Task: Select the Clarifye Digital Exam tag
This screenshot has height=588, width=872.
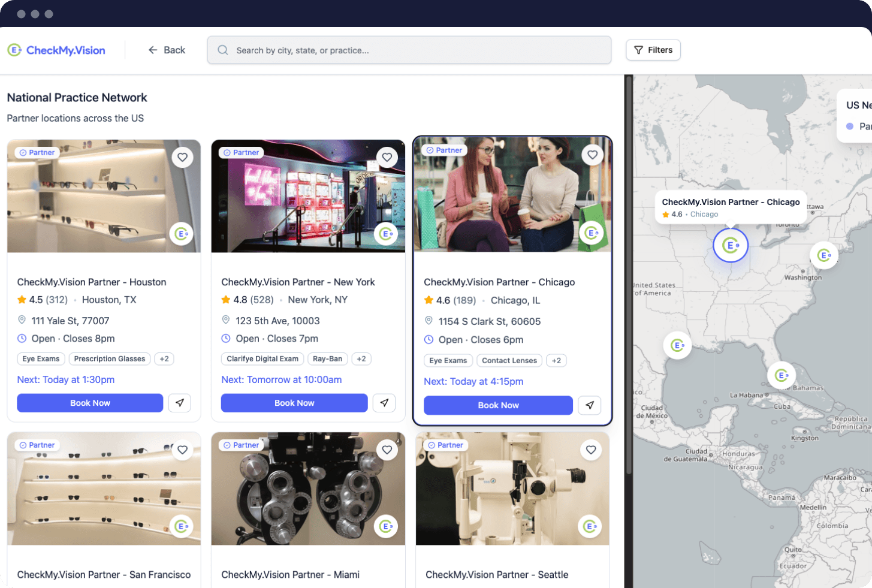Action: coord(262,359)
